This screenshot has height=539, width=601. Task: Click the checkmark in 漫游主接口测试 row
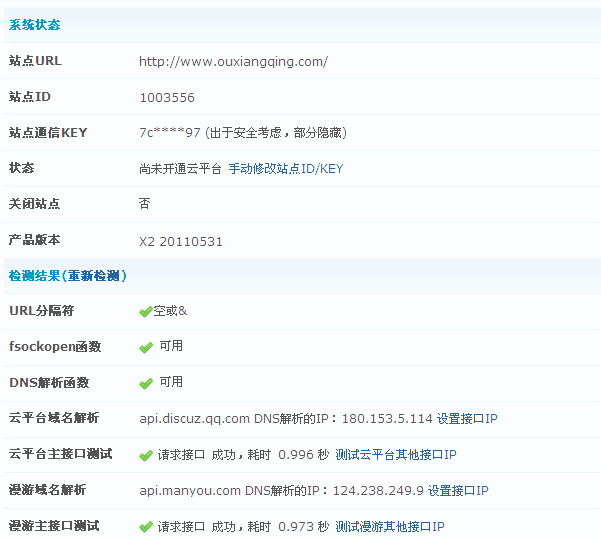coord(146,527)
